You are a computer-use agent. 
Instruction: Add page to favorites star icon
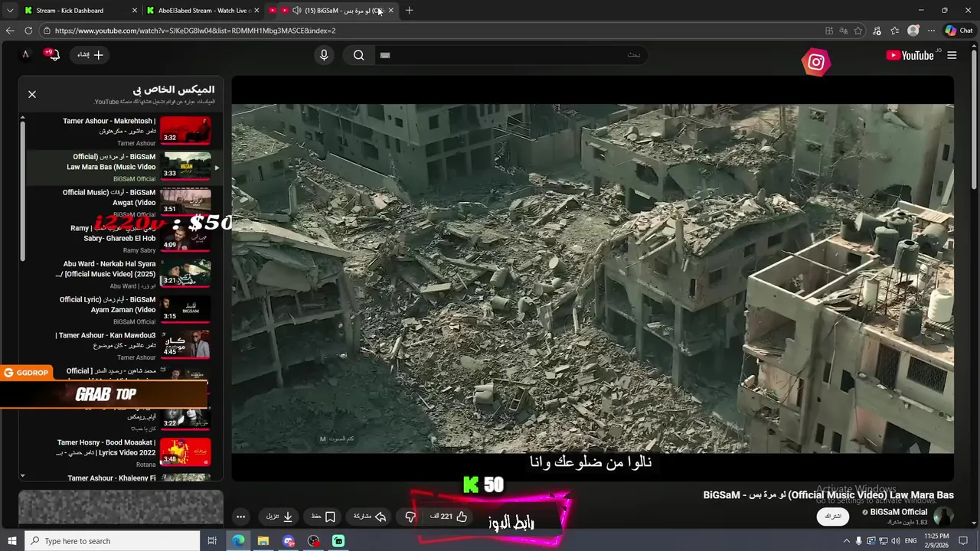858,31
